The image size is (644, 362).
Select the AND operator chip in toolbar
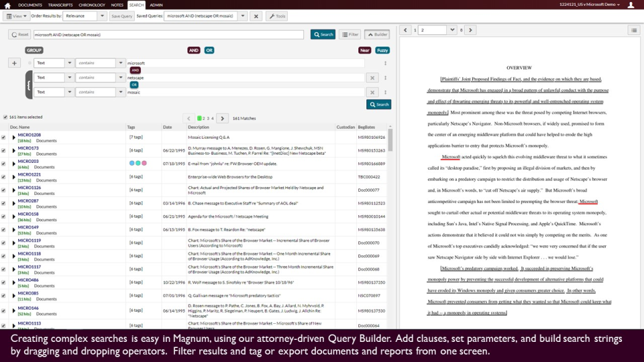click(x=193, y=50)
